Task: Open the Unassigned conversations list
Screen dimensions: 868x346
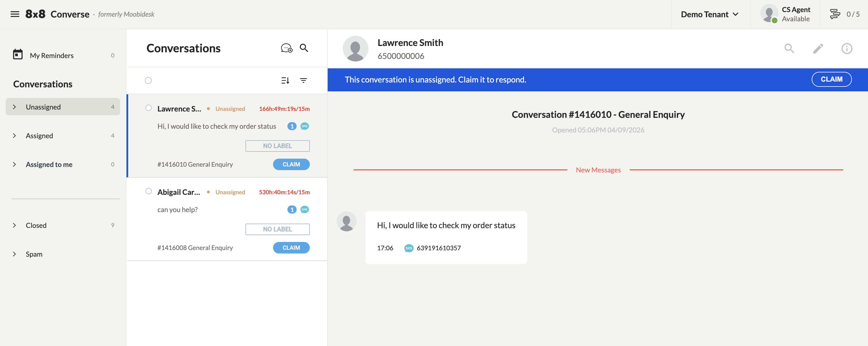Action: [63, 107]
